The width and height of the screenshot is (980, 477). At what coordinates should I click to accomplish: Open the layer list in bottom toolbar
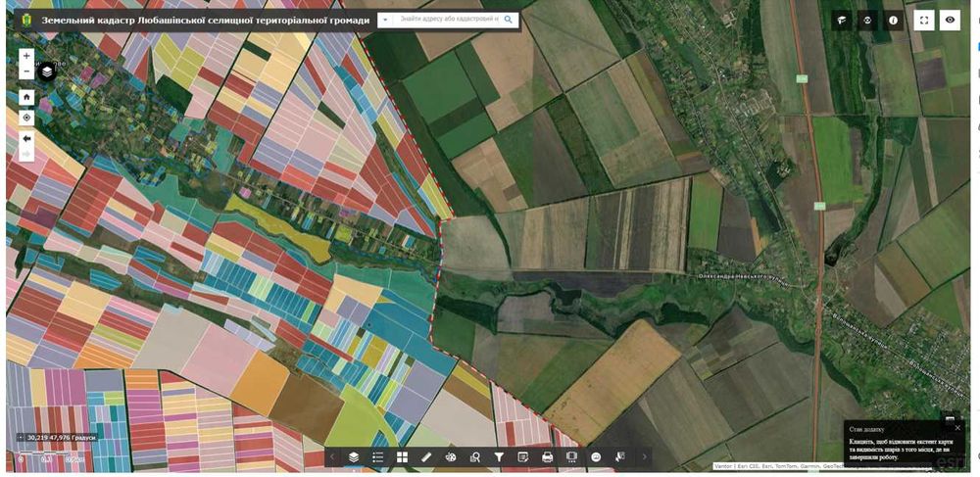click(x=354, y=457)
